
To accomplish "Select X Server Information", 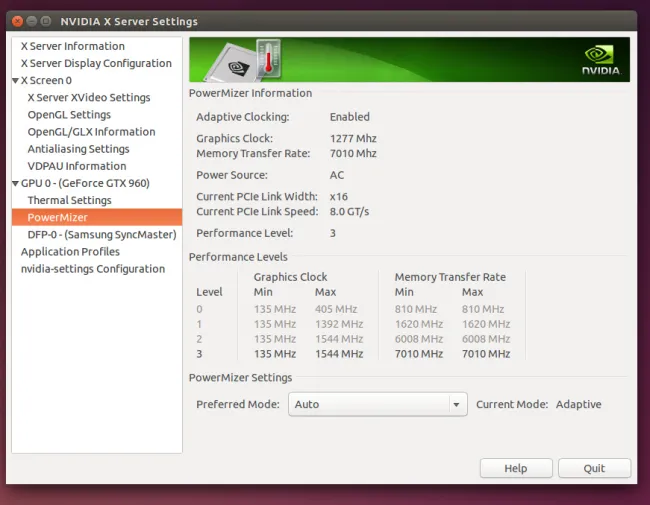I will tap(73, 46).
